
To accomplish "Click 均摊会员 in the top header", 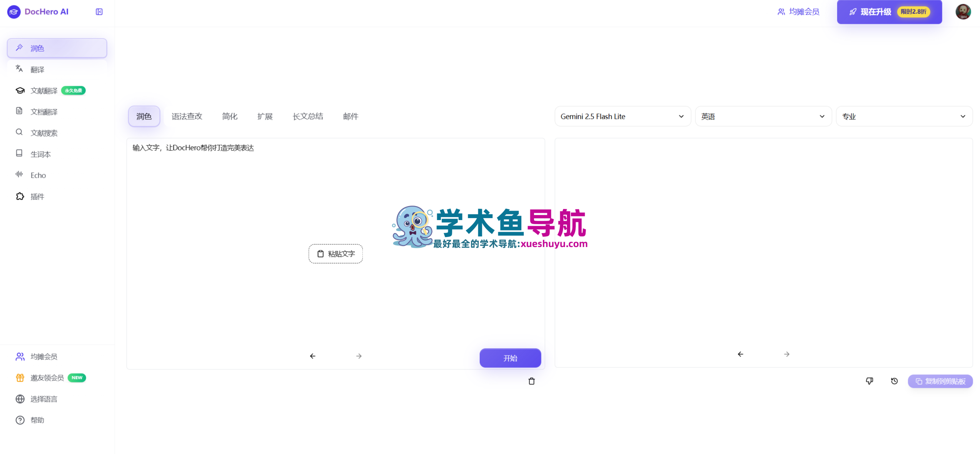I will [x=798, y=12].
